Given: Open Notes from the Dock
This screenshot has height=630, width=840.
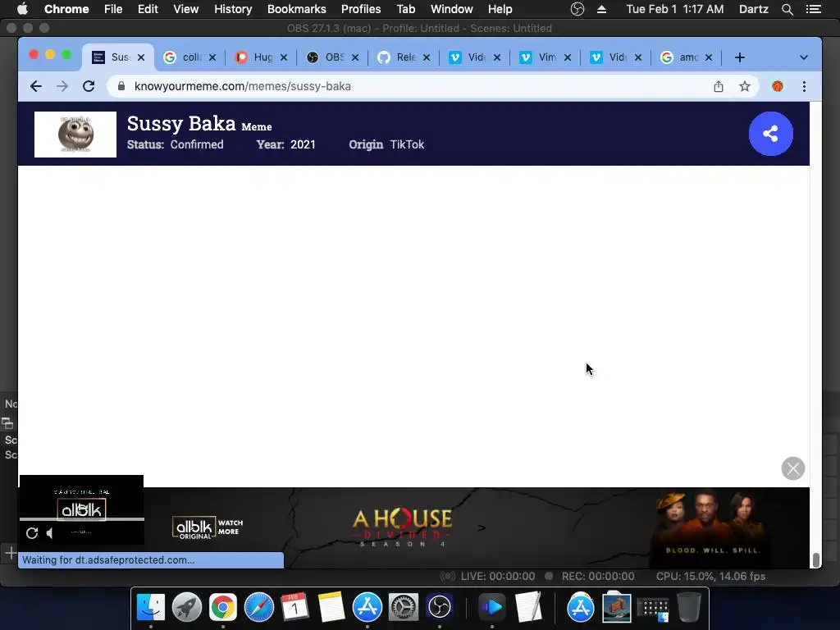Looking at the screenshot, I should (331, 607).
